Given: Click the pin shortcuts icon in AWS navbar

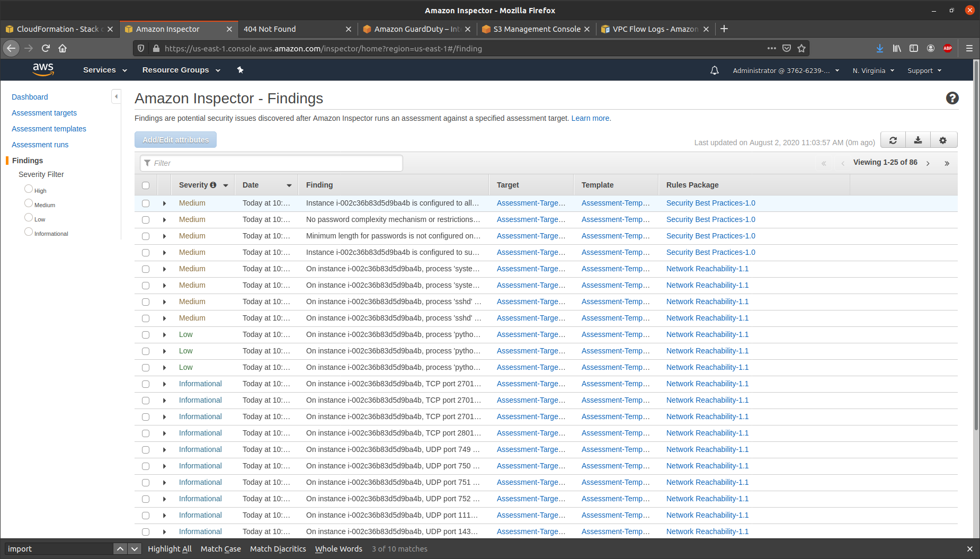Looking at the screenshot, I should pos(240,70).
